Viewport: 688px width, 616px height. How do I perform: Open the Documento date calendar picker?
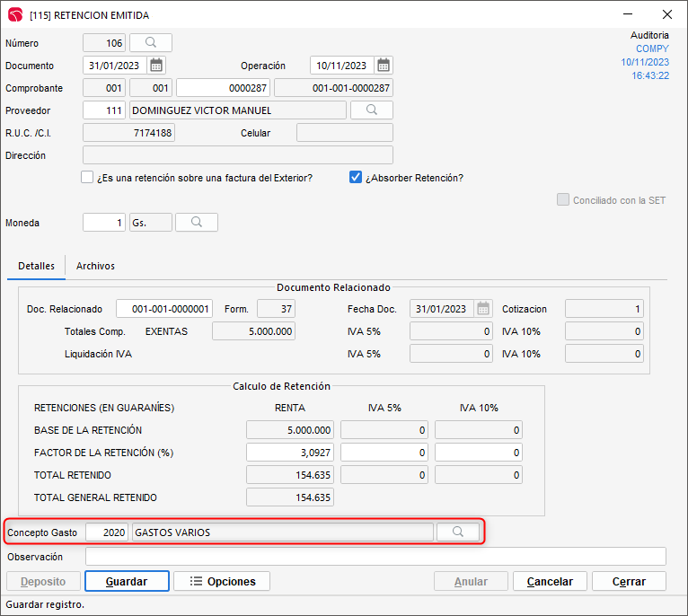click(157, 66)
